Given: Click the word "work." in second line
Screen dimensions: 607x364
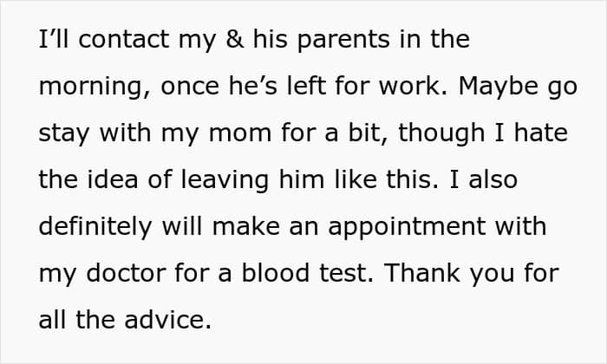Looking at the screenshot, I should click(413, 86).
